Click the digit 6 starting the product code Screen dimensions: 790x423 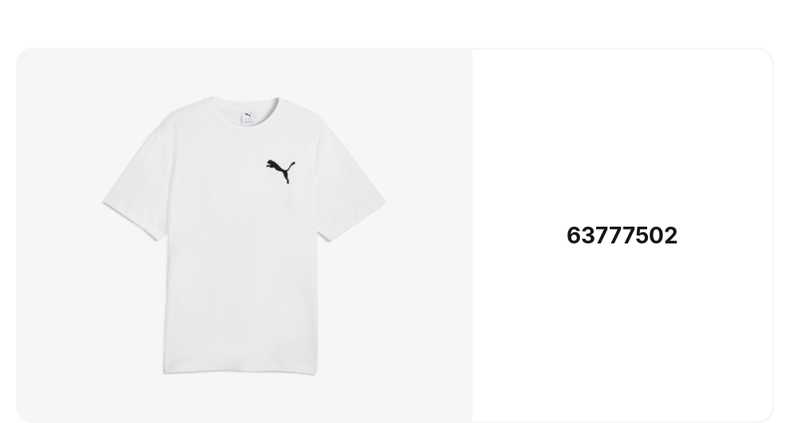tap(574, 236)
